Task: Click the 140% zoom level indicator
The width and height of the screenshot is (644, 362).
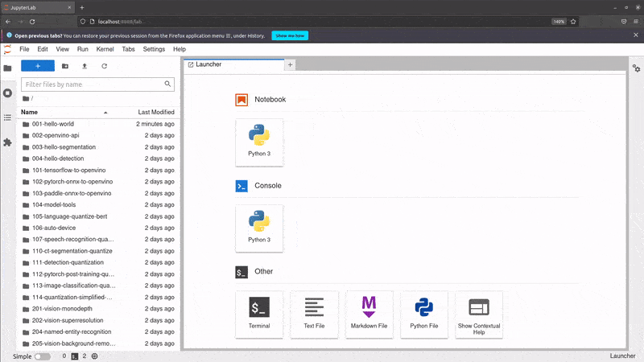Action: 559,22
